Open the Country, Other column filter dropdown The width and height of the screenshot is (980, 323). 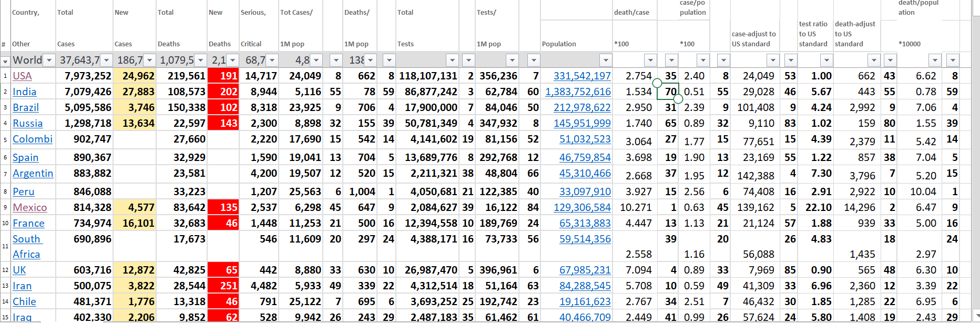(49, 60)
